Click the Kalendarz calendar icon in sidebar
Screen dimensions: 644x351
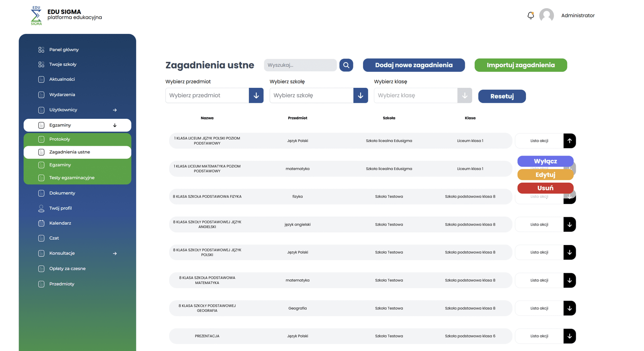click(x=41, y=223)
